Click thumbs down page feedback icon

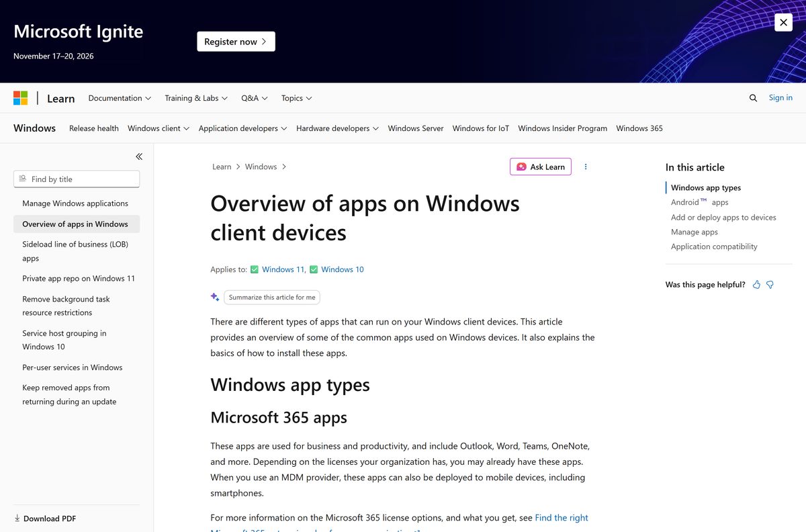tap(770, 285)
